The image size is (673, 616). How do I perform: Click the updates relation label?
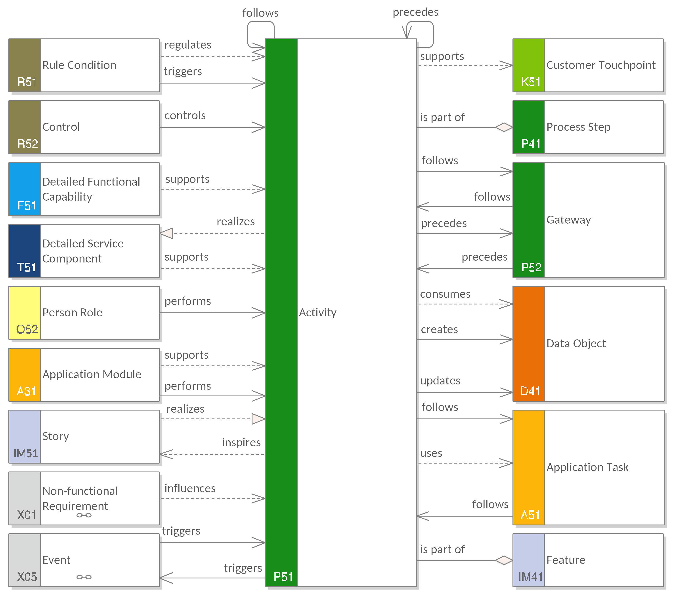440,381
